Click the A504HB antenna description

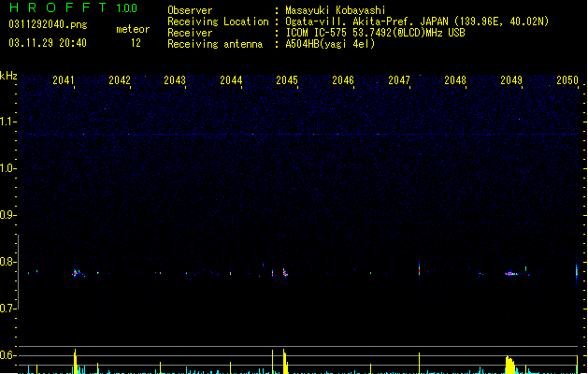[330, 44]
